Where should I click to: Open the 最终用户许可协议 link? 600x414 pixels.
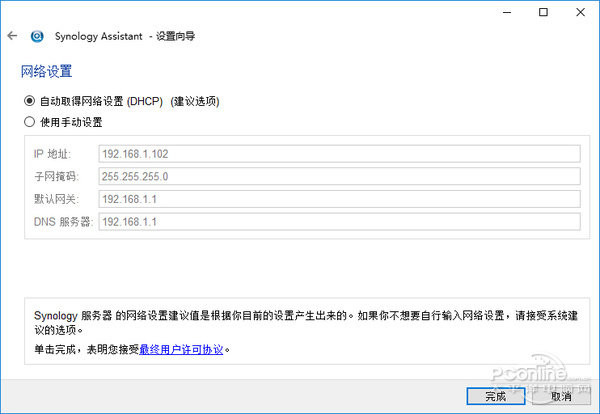tap(181, 349)
